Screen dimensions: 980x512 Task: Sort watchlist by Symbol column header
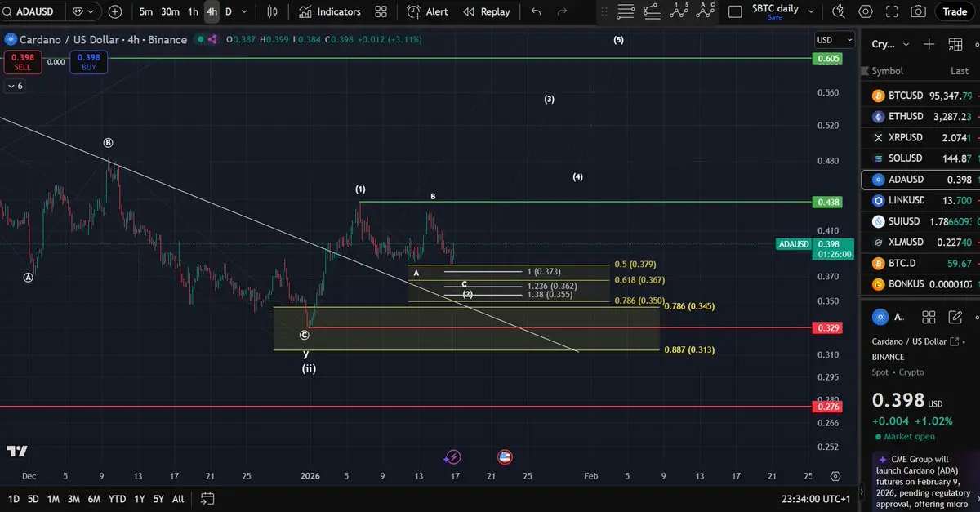[888, 71]
